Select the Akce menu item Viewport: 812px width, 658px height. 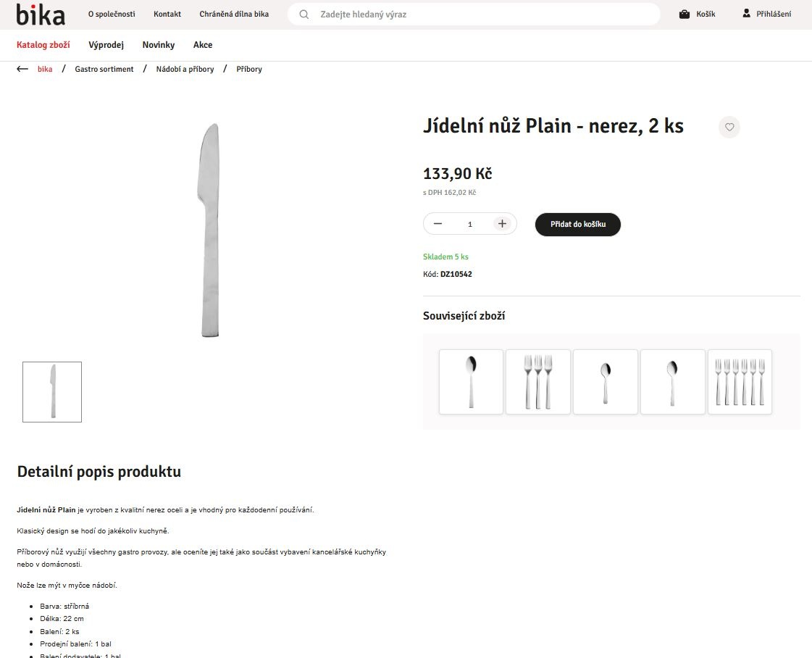[x=203, y=45]
